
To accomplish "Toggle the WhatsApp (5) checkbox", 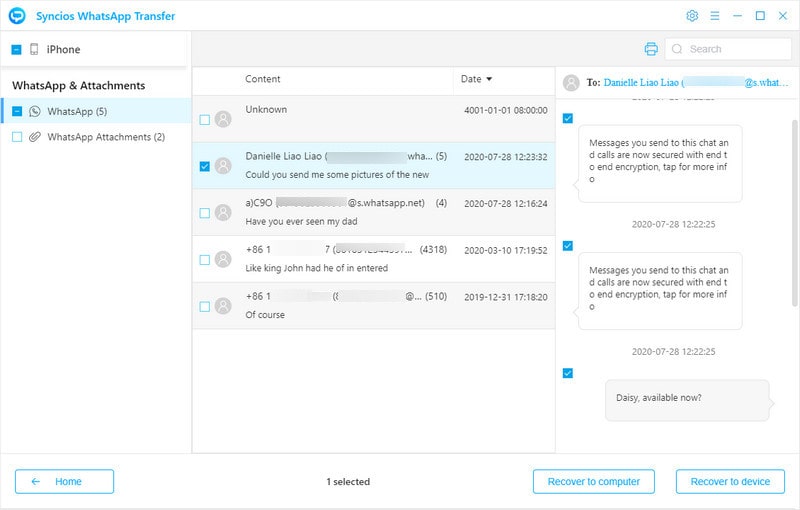I will click(x=17, y=111).
